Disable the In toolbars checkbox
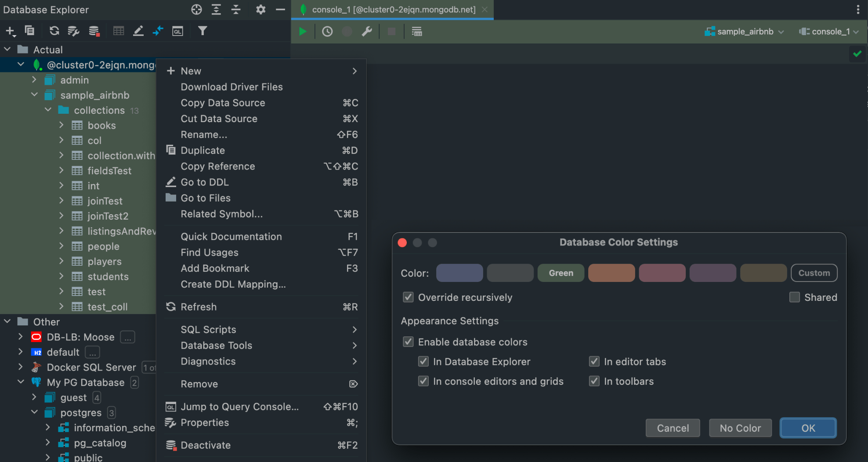The width and height of the screenshot is (868, 462). [x=594, y=381]
